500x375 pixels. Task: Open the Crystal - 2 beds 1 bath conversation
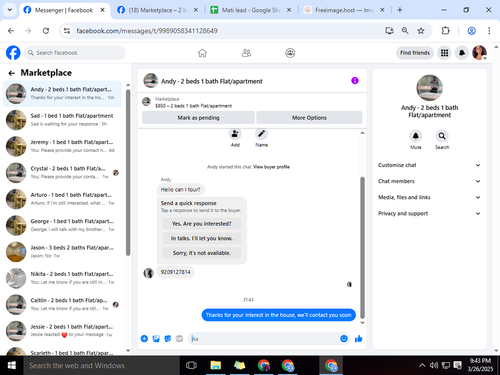pyautogui.click(x=62, y=172)
